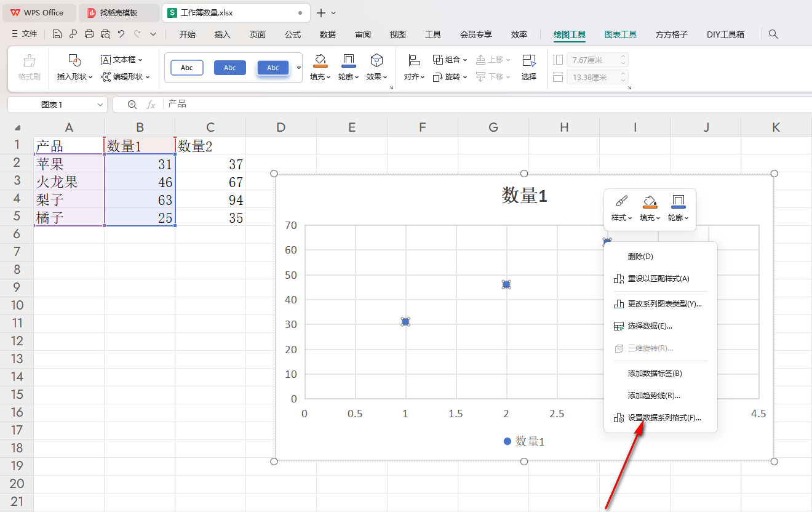
Task: Click the 组合 group icon
Action: (x=438, y=60)
